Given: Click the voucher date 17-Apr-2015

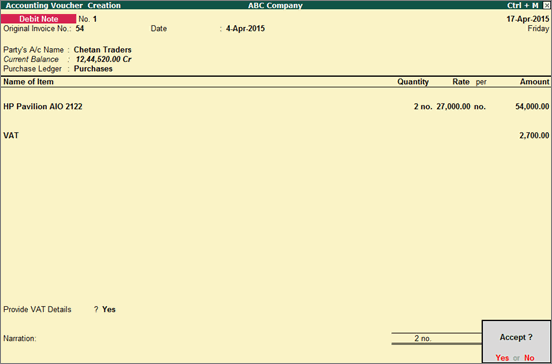Looking at the screenshot, I should tap(528, 19).
